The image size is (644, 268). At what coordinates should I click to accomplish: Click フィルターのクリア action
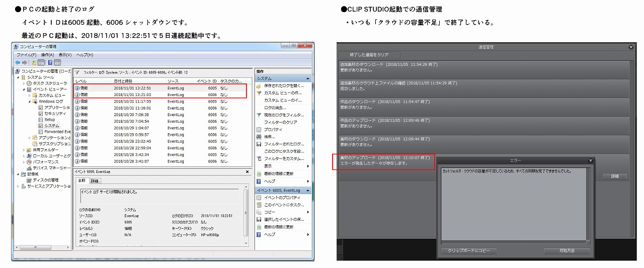pos(281,122)
